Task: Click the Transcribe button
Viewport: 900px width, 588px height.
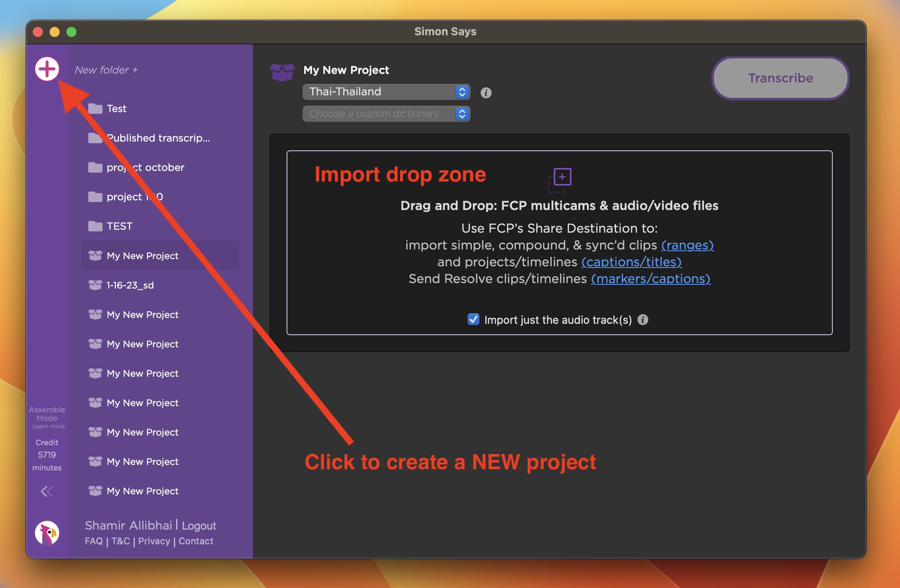Action: 780,78
